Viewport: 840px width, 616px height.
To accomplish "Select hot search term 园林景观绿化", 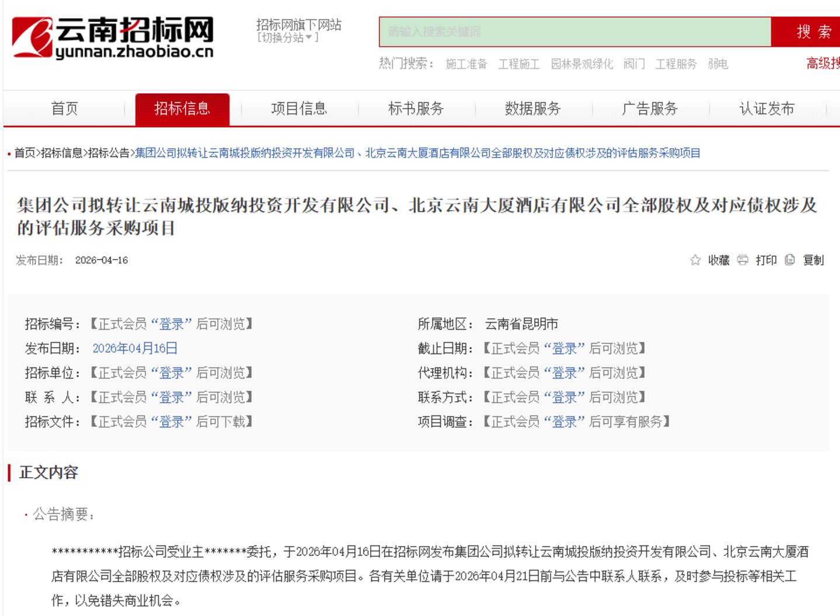I will point(582,64).
